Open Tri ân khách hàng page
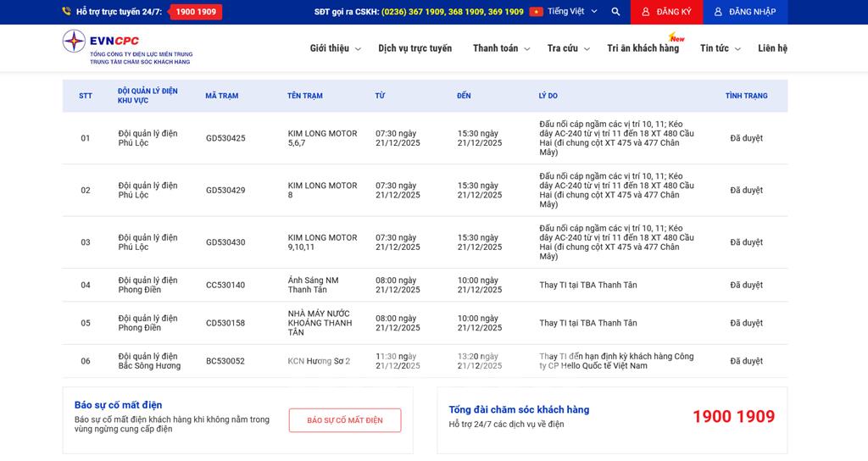Image resolution: width=868 pixels, height=461 pixels. click(643, 48)
